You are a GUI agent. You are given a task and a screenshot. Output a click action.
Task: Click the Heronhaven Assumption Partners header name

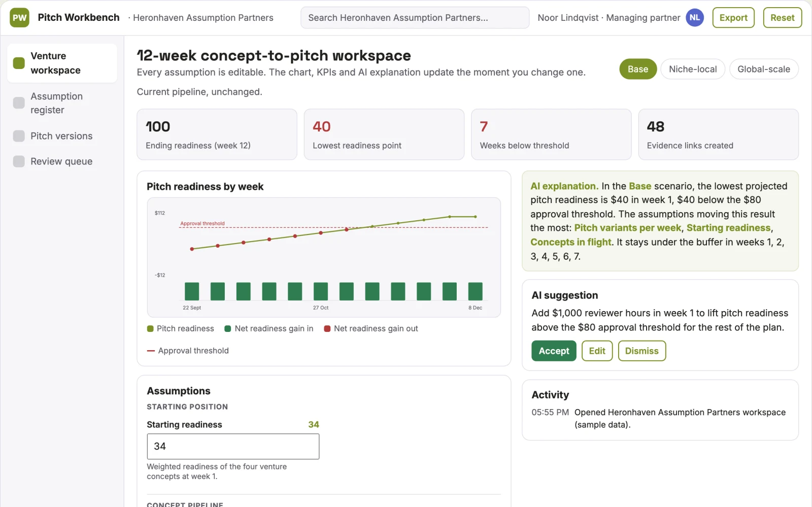tap(203, 18)
